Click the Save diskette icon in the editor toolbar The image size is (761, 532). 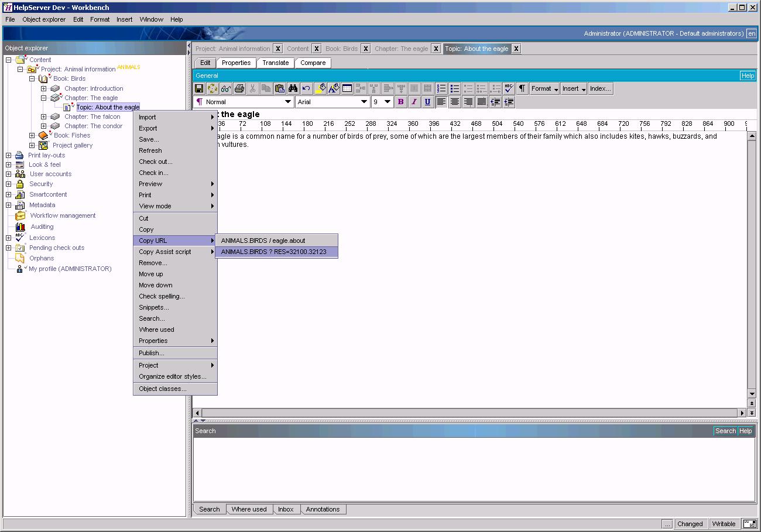pos(198,88)
